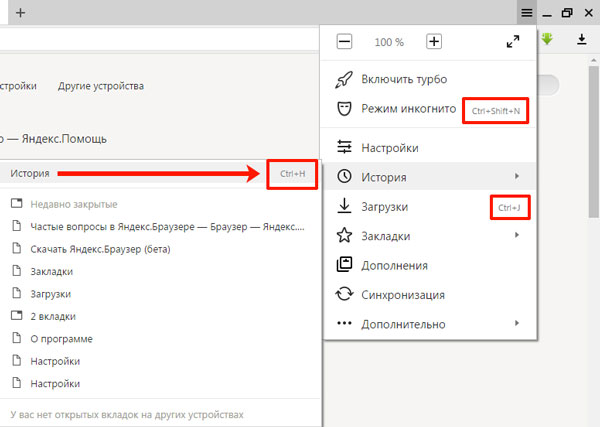Enter fullscreen mode with expand arrows icon
Viewport: 600px width, 427px height.
[513, 42]
